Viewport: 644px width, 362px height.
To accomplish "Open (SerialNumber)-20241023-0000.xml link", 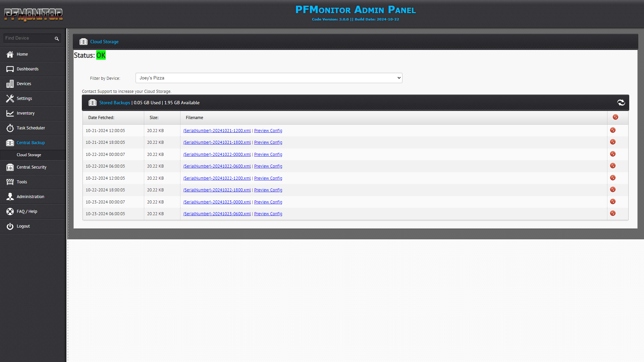I will (217, 202).
